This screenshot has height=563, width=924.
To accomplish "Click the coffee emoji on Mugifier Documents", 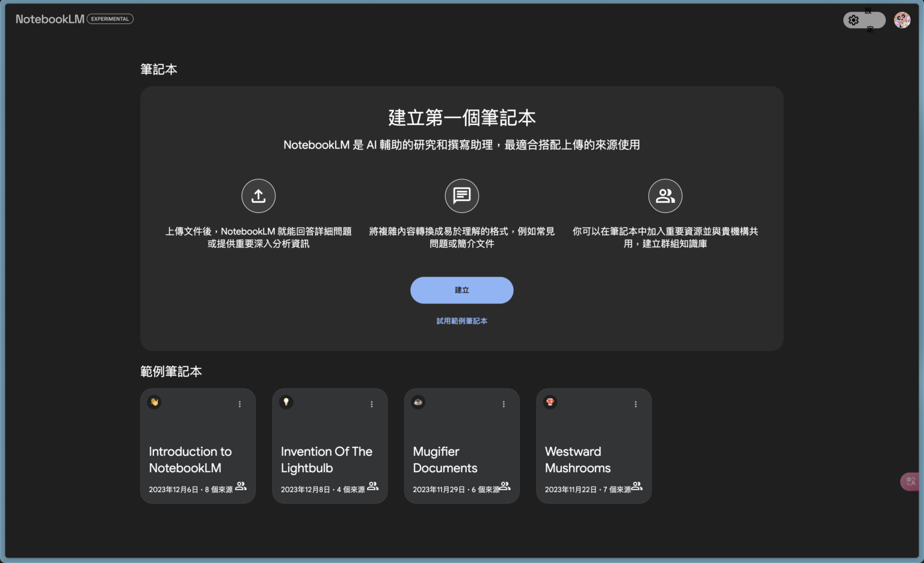I will pyautogui.click(x=418, y=402).
